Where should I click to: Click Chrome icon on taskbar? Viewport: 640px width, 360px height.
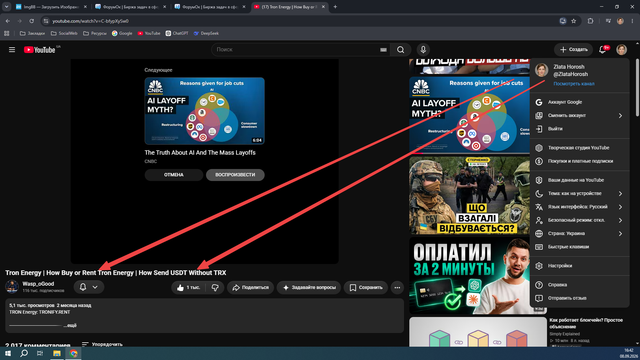pyautogui.click(x=73, y=353)
